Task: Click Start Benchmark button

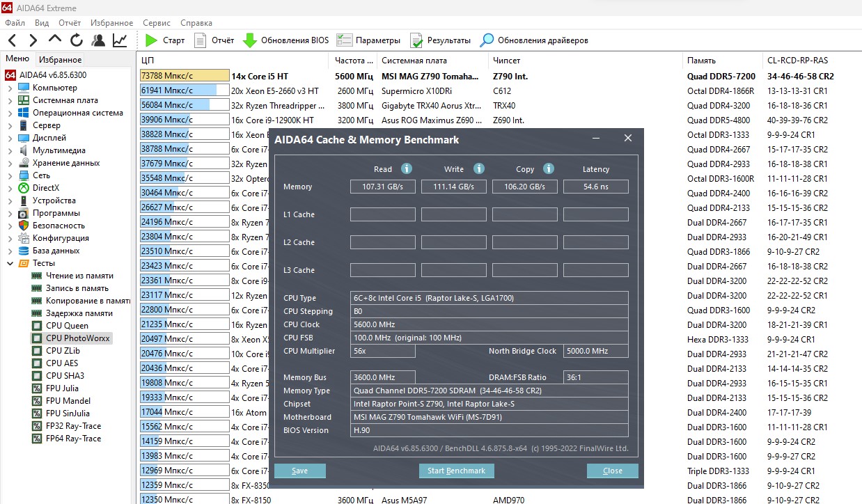Action: [x=456, y=471]
